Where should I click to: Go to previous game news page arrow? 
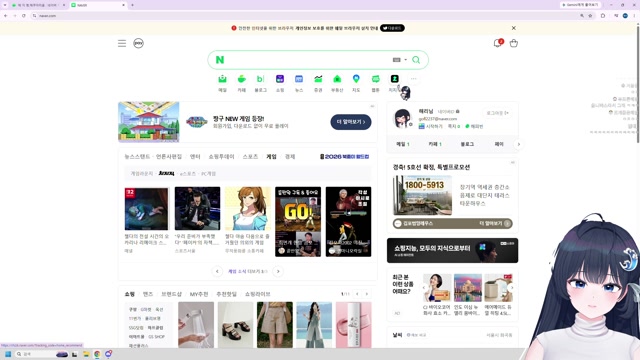click(x=217, y=271)
